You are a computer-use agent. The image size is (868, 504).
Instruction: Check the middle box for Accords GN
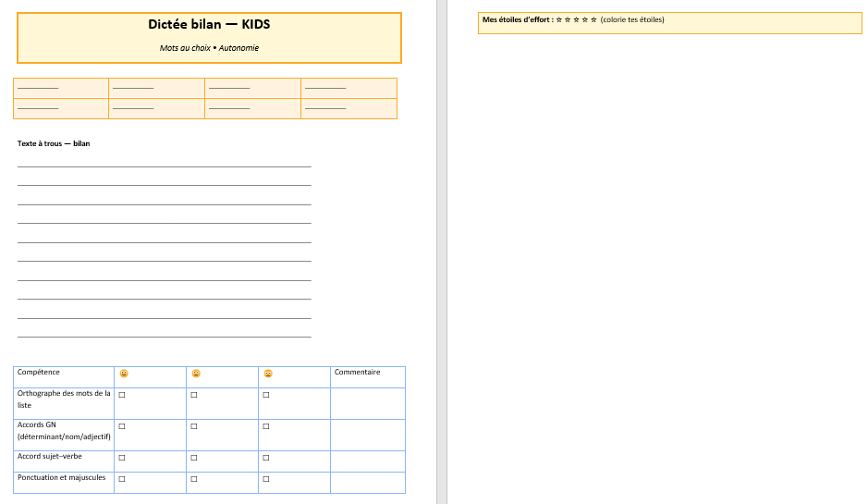194,426
